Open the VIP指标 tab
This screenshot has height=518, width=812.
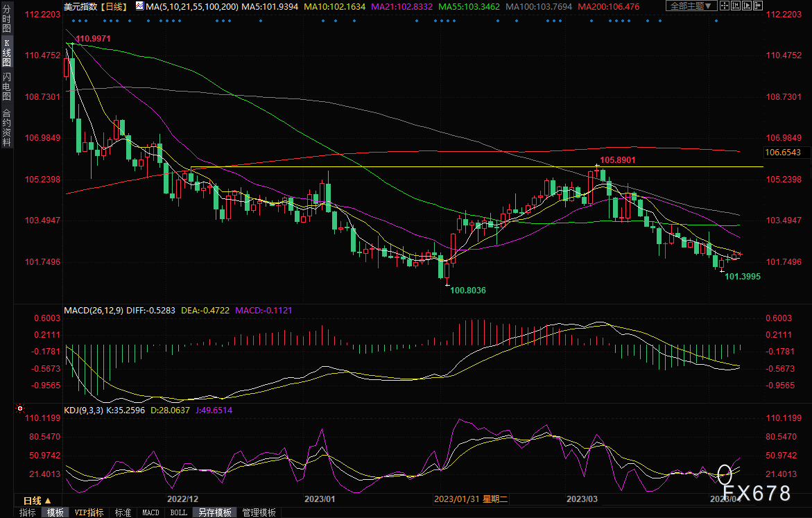point(89,512)
